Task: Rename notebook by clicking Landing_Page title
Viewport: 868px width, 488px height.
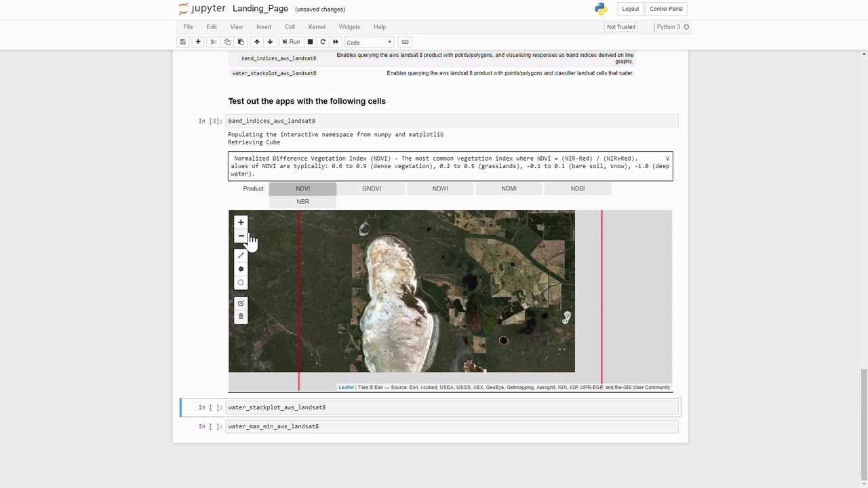Action: pyautogui.click(x=260, y=9)
